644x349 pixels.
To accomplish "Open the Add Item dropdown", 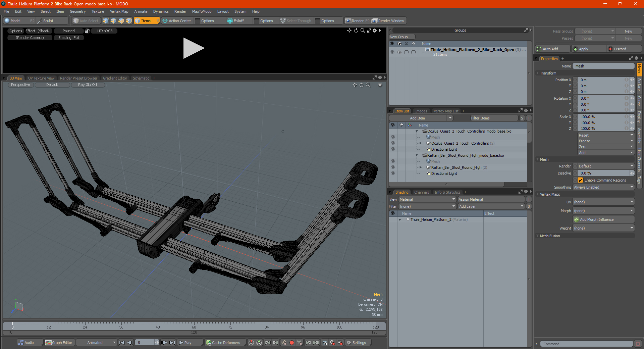I will [421, 118].
